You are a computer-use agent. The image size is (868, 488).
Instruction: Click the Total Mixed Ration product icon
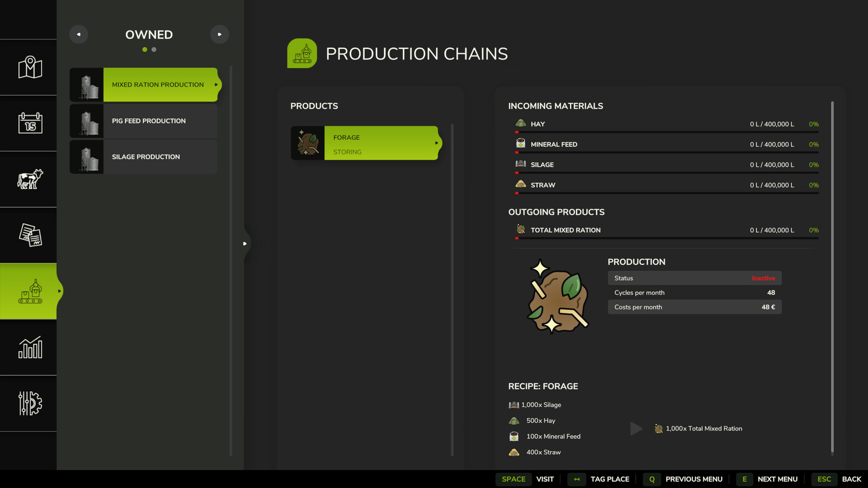pos(520,229)
